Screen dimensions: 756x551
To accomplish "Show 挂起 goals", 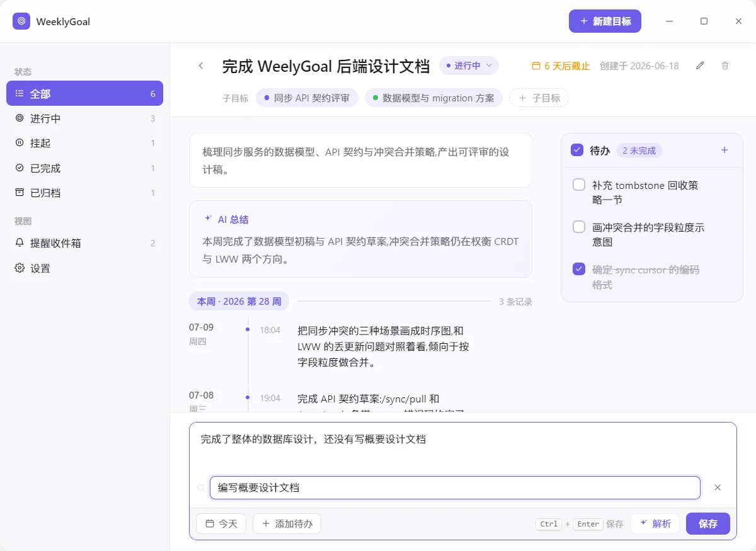I will pos(84,143).
